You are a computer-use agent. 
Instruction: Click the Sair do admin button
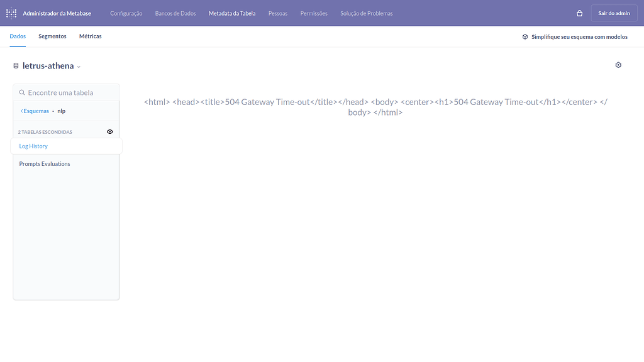coord(614,12)
